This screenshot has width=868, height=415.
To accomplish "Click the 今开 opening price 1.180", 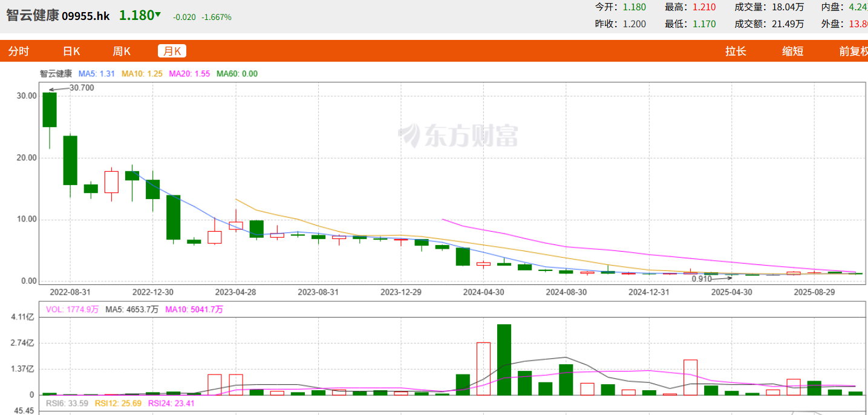I will (635, 7).
